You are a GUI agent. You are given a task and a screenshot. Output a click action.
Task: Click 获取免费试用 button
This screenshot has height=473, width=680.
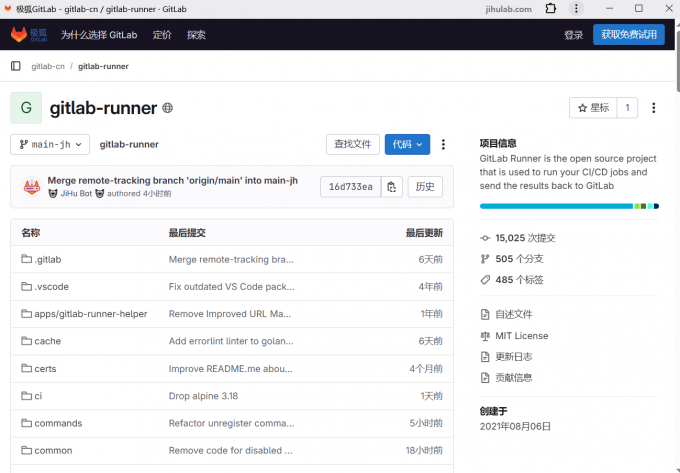click(x=629, y=35)
